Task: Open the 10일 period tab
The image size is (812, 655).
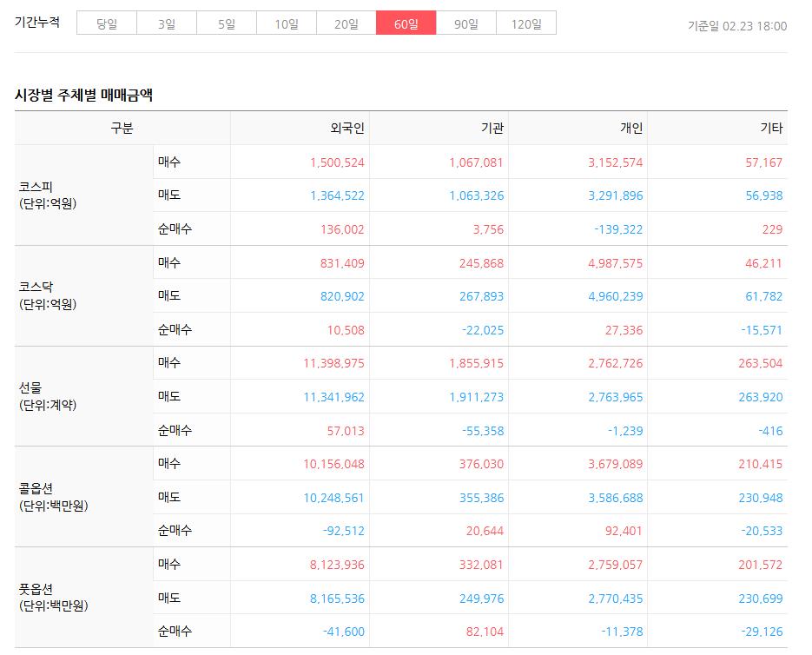Action: (287, 23)
